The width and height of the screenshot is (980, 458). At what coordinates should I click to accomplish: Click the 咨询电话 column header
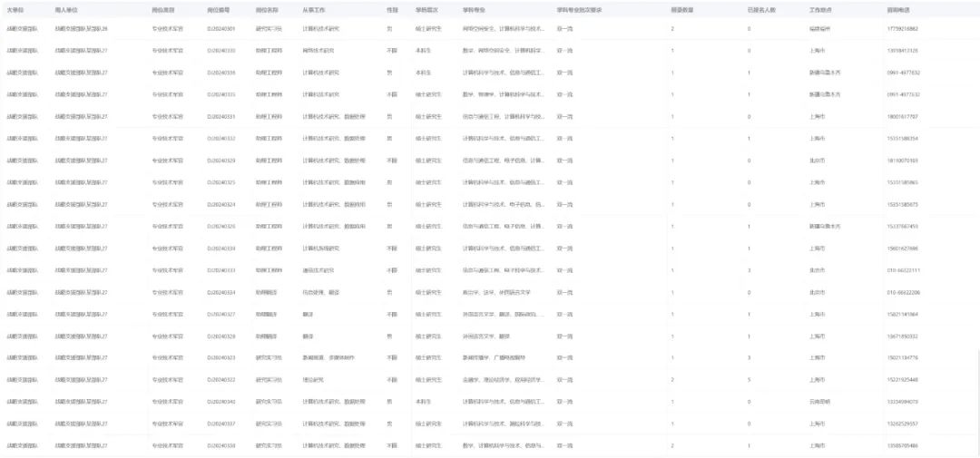pos(898,7)
